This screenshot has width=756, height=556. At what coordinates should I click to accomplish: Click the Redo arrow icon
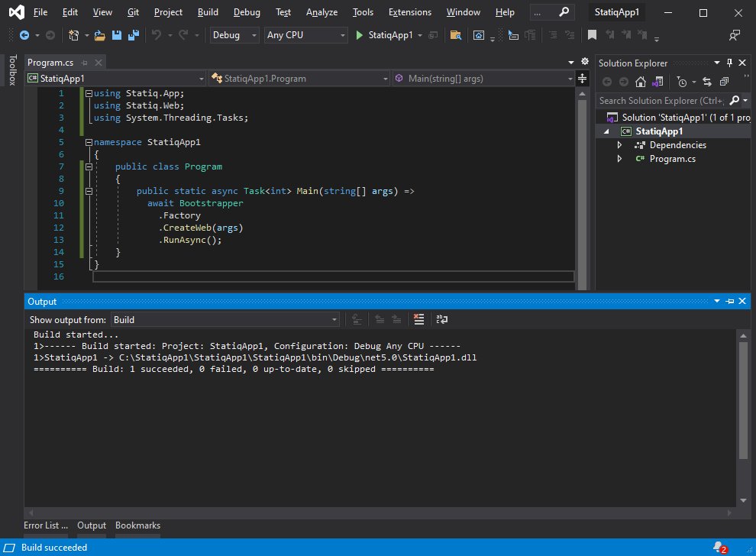pos(183,35)
